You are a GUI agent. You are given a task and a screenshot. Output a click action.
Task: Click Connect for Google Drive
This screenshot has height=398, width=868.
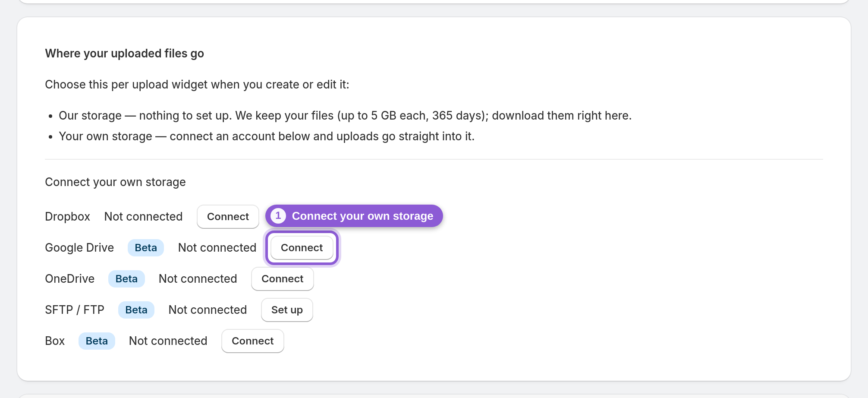[x=302, y=248]
